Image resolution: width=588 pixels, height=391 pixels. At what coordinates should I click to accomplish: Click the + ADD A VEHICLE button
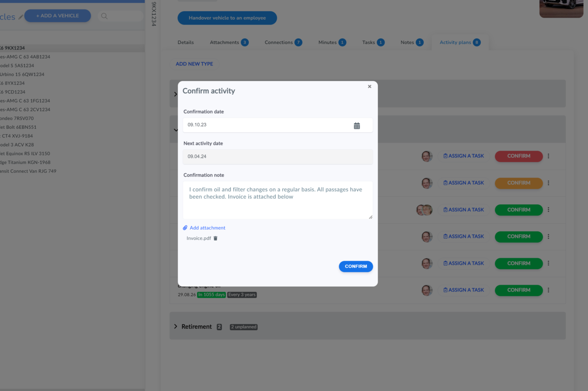[x=57, y=16]
